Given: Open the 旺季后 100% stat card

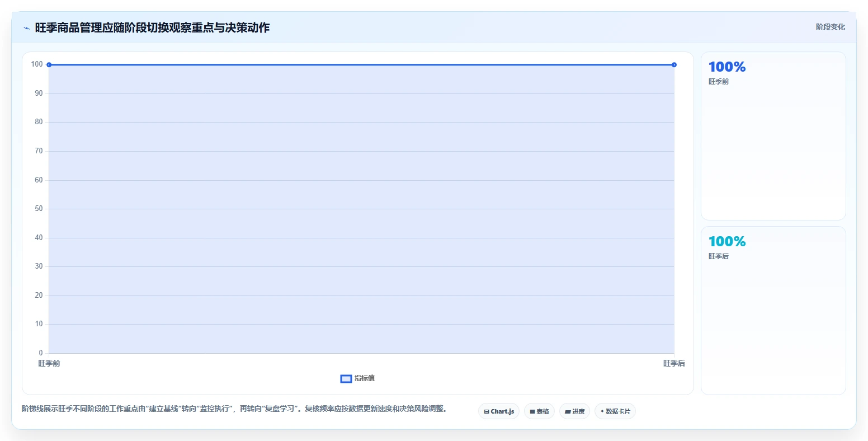Looking at the screenshot, I should [773, 311].
